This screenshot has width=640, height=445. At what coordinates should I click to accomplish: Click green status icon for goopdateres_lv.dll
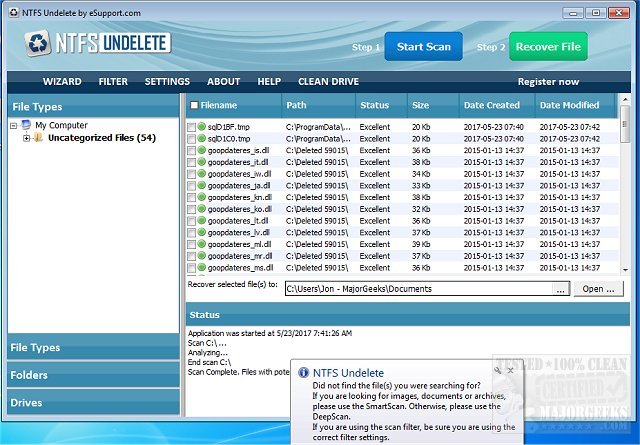[x=202, y=232]
